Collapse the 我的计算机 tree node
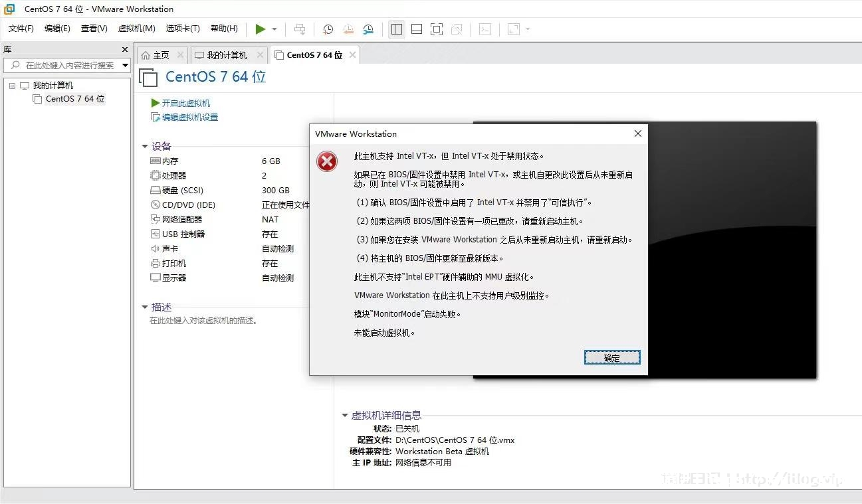Viewport: 862px width, 504px height. (x=12, y=86)
